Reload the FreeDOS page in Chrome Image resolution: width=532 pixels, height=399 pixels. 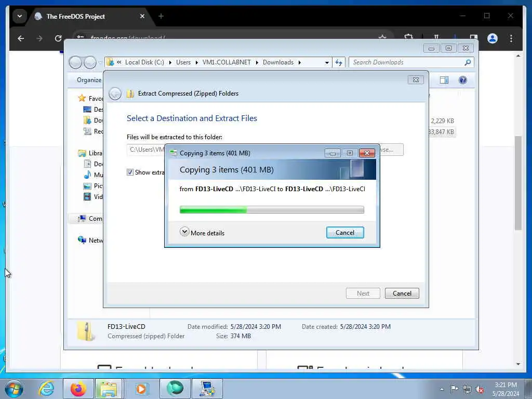click(58, 38)
